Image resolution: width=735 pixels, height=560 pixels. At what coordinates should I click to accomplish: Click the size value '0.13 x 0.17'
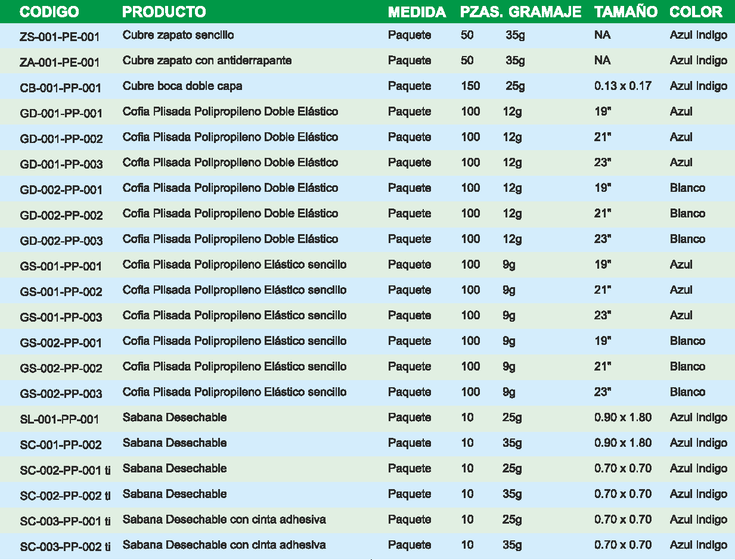623,86
